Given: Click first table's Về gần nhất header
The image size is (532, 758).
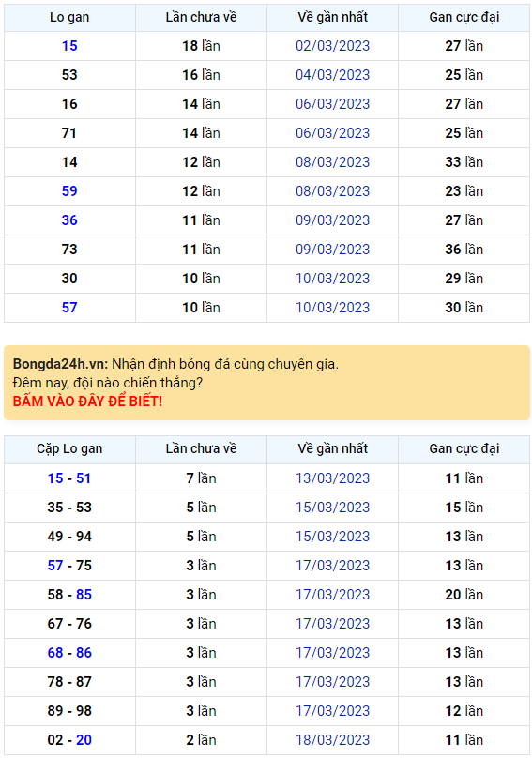Looking at the screenshot, I should 333,18.
